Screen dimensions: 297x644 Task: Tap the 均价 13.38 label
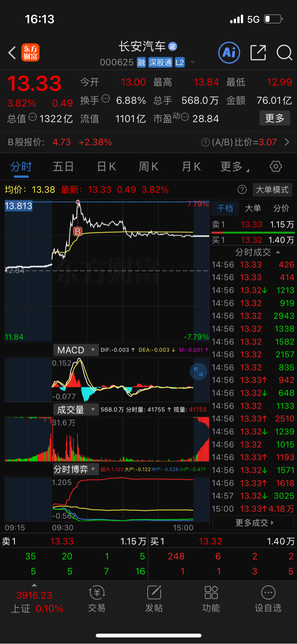pos(30,190)
